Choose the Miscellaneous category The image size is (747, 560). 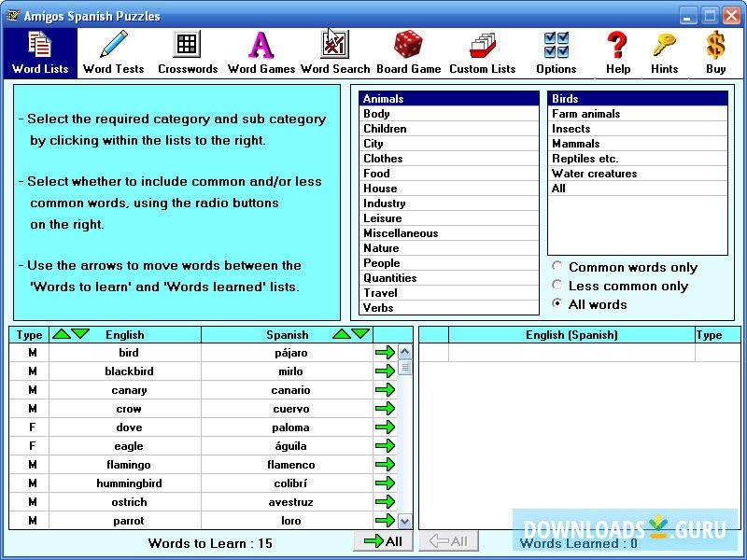click(x=448, y=232)
